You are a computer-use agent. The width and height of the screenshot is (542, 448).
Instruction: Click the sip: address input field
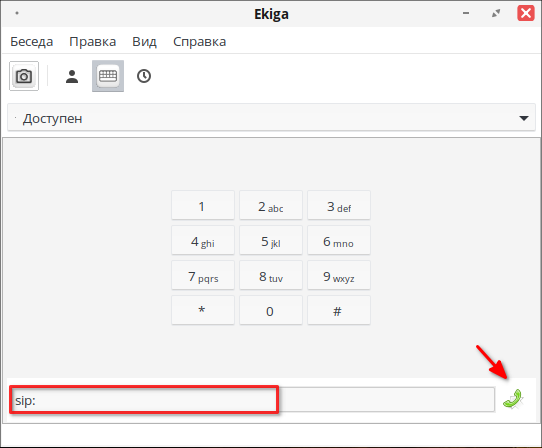pyautogui.click(x=252, y=400)
